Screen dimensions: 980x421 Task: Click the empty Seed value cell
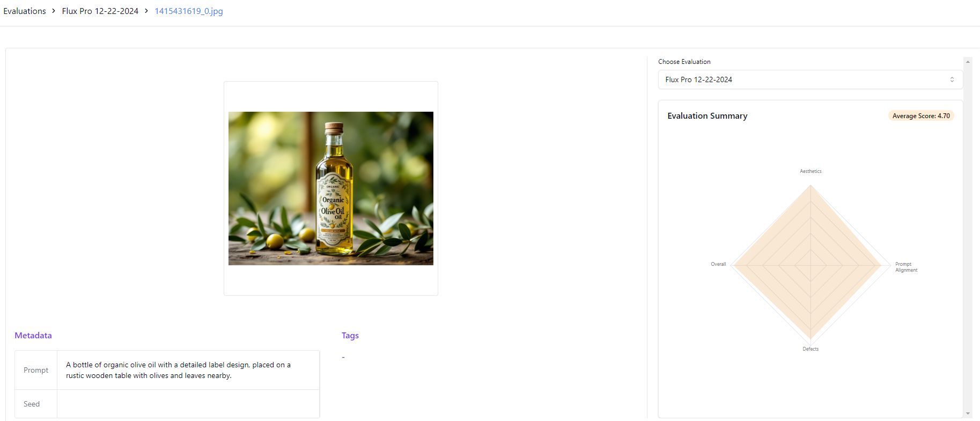click(x=188, y=404)
